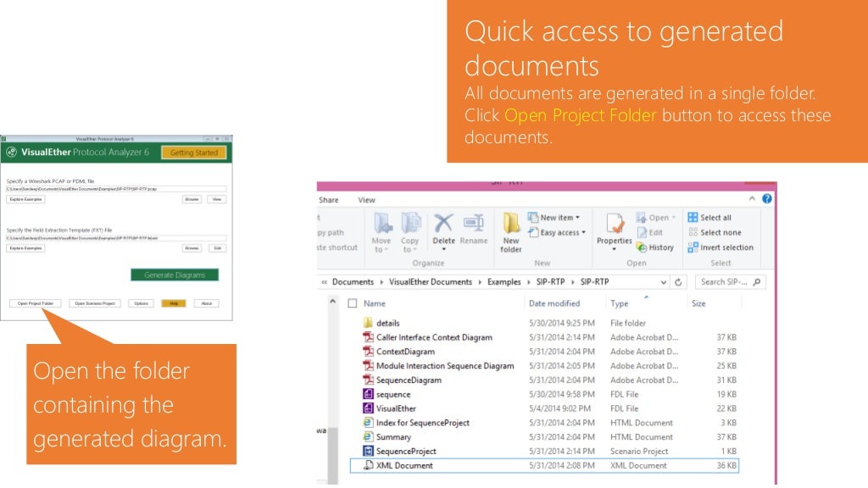Click the Summary HTML file icon
The image size is (868, 488).
(368, 436)
